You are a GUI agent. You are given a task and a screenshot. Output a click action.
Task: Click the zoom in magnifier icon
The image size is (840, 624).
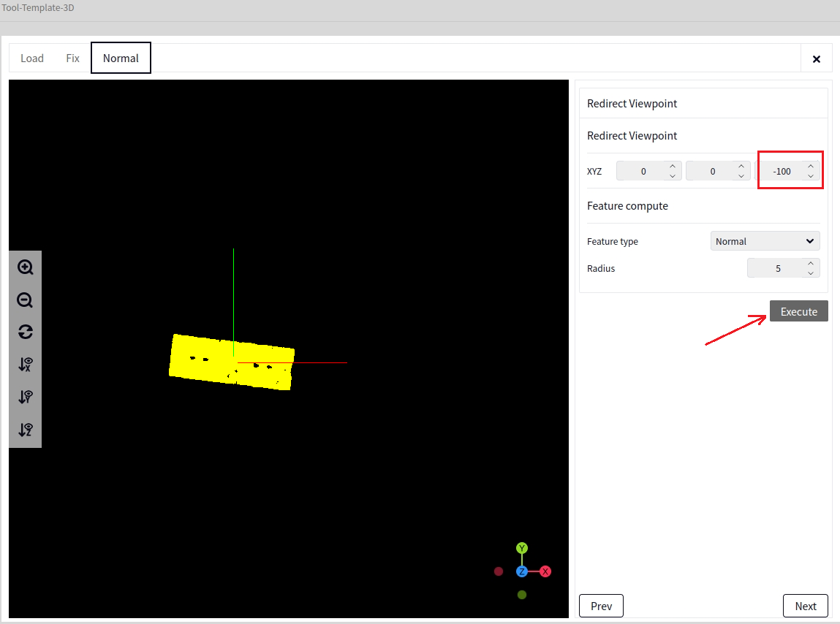coord(25,267)
